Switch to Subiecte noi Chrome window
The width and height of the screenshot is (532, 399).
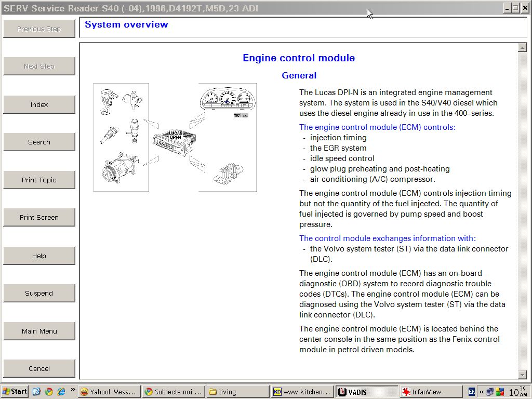pyautogui.click(x=174, y=392)
